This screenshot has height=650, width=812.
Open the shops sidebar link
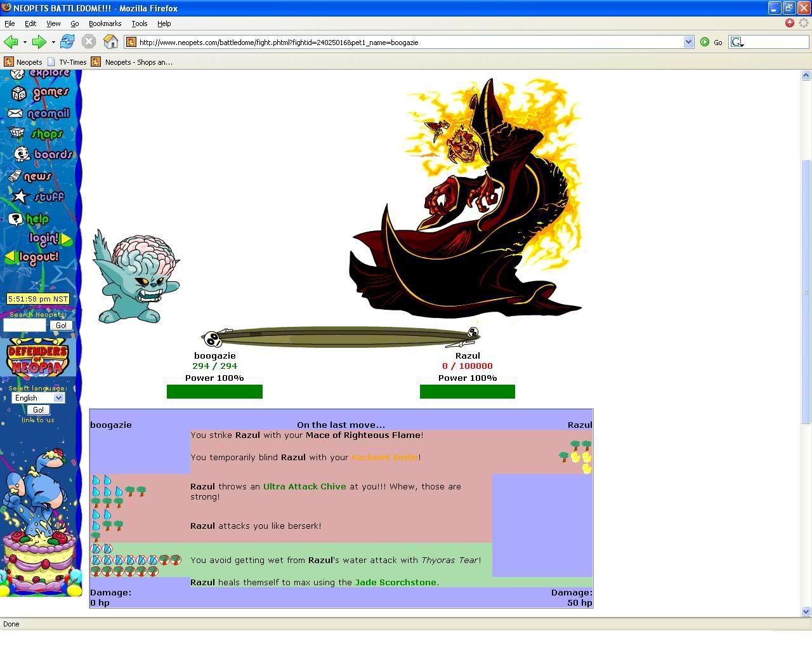tap(36, 134)
